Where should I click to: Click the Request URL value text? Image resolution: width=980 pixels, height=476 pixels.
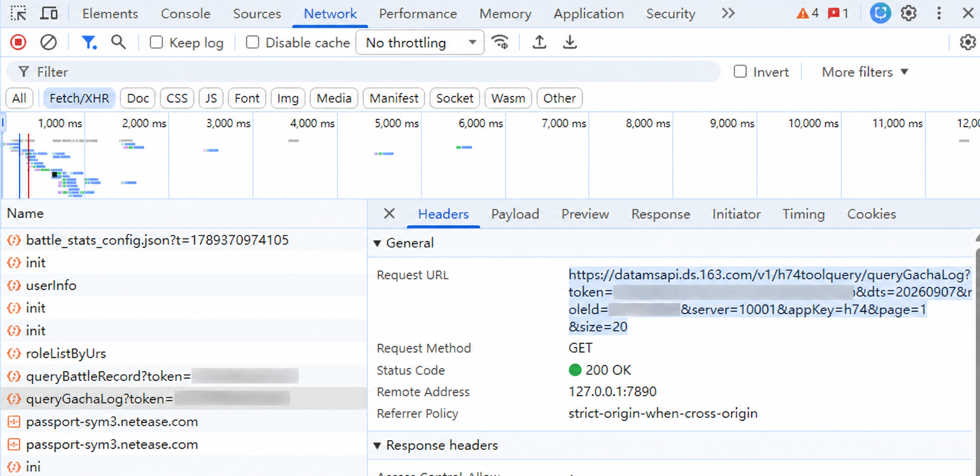coord(770,301)
